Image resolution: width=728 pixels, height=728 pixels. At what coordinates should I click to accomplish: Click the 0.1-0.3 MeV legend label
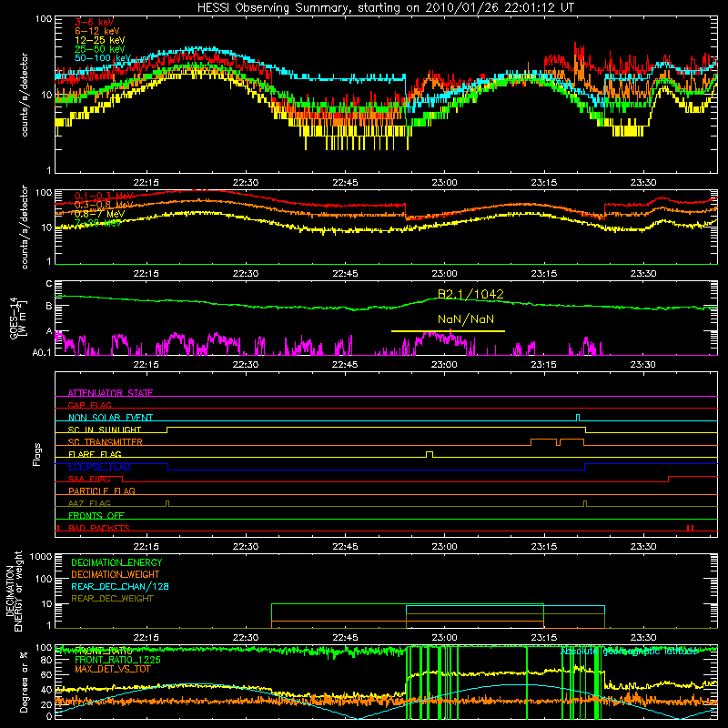click(104, 196)
